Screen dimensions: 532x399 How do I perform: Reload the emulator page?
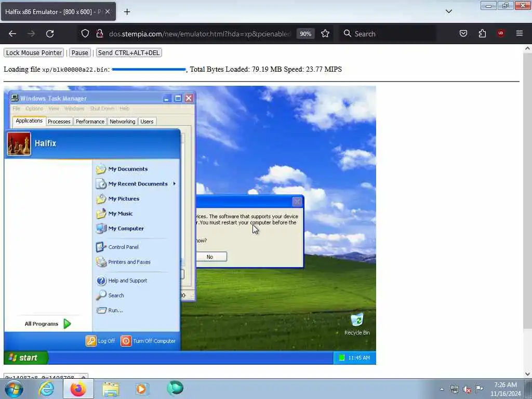click(x=50, y=34)
